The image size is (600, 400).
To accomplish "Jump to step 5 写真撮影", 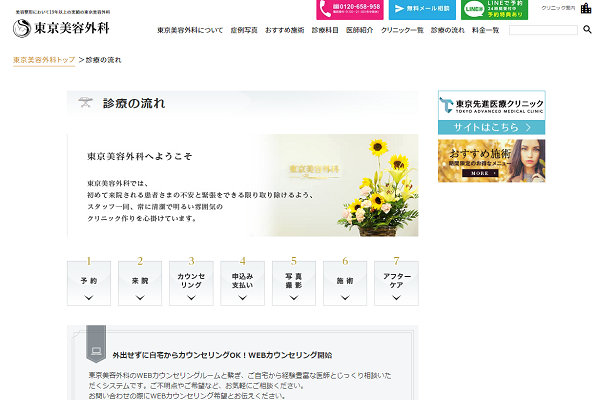I will [x=294, y=283].
